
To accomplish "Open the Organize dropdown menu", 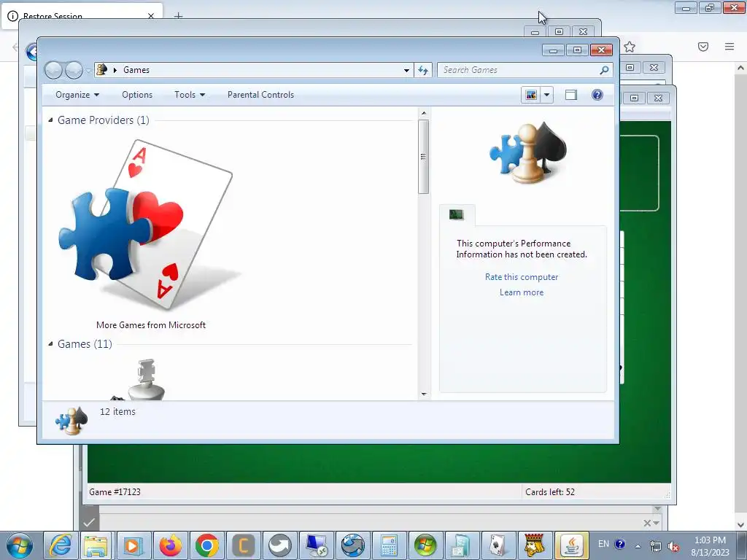I will pos(77,95).
